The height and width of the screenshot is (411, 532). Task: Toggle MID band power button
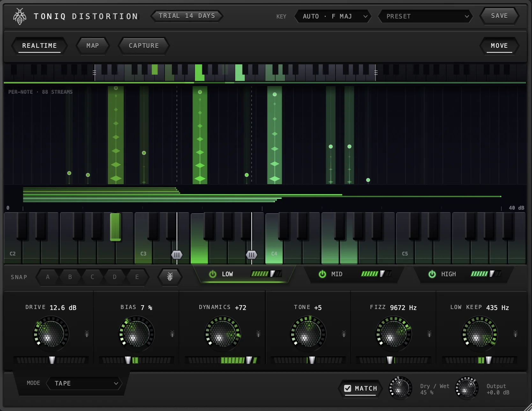tap(322, 274)
